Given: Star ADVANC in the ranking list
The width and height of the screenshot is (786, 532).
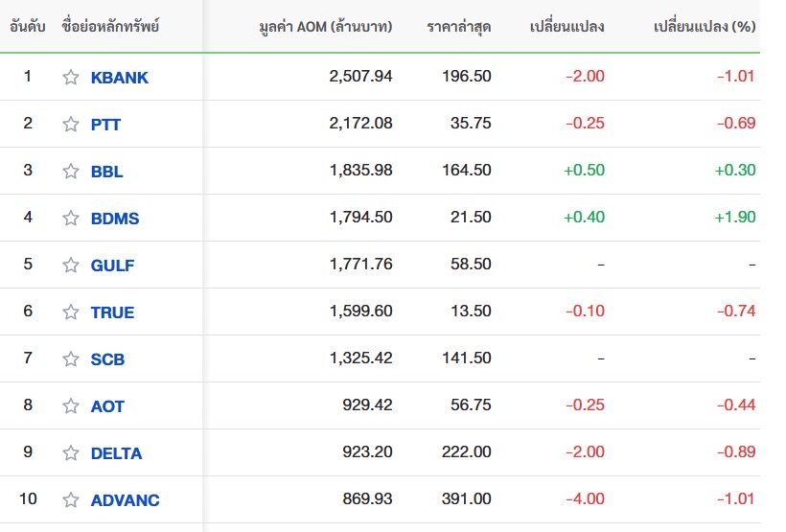Looking at the screenshot, I should (71, 500).
